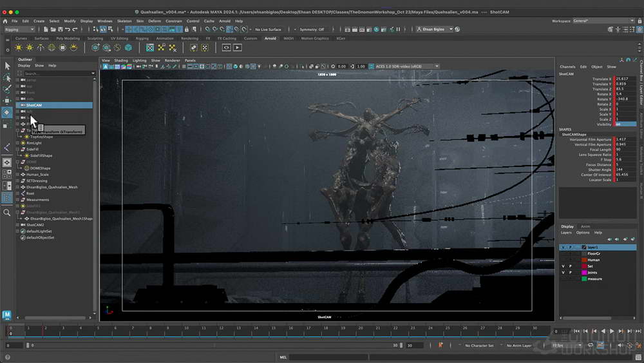Select ShotCAM2 in Outliner

point(35,225)
